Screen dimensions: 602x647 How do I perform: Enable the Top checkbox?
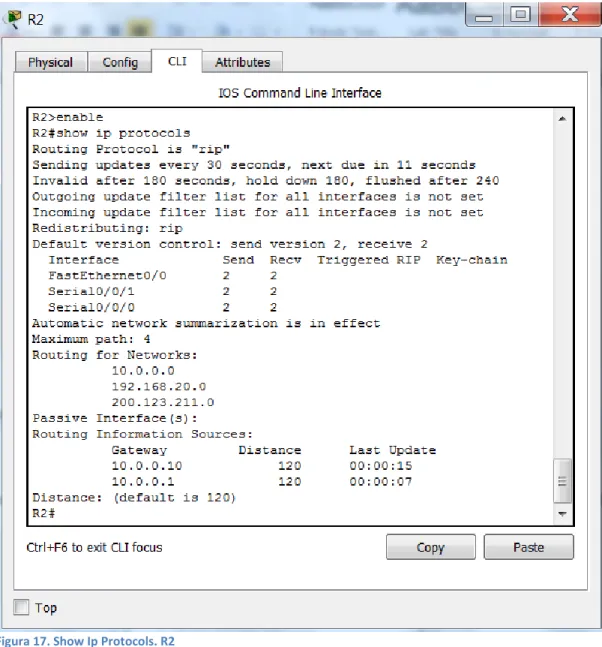pyautogui.click(x=21, y=607)
